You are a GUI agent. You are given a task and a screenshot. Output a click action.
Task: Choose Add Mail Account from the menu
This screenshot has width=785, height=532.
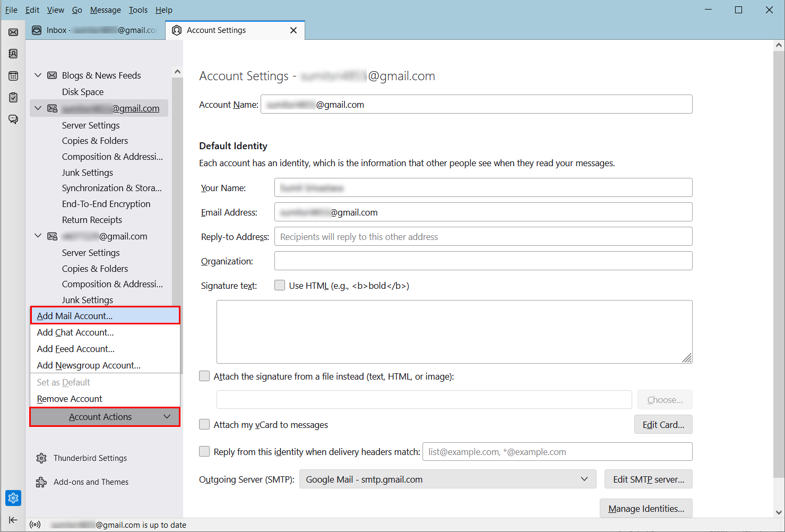point(105,315)
